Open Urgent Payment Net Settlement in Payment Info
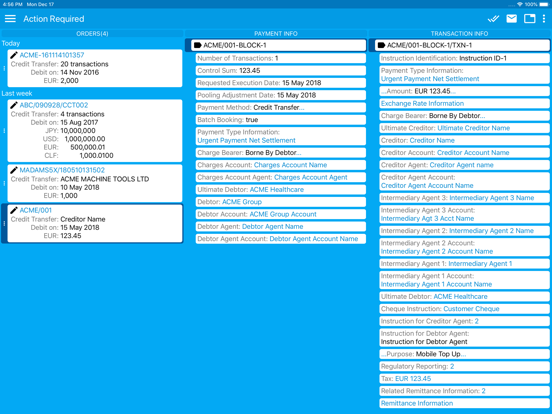The height and width of the screenshot is (414, 552). (246, 140)
